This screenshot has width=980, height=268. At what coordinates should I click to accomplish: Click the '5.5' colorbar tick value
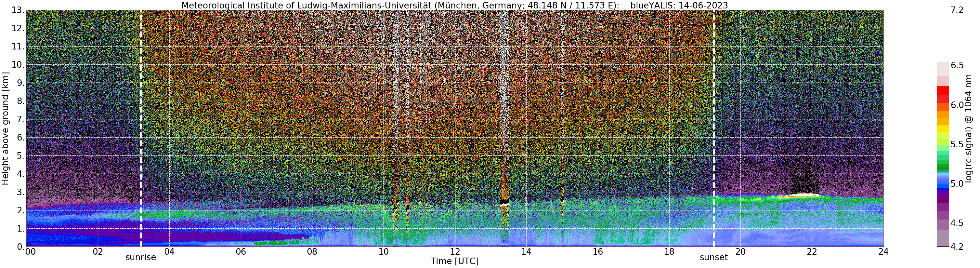(957, 144)
